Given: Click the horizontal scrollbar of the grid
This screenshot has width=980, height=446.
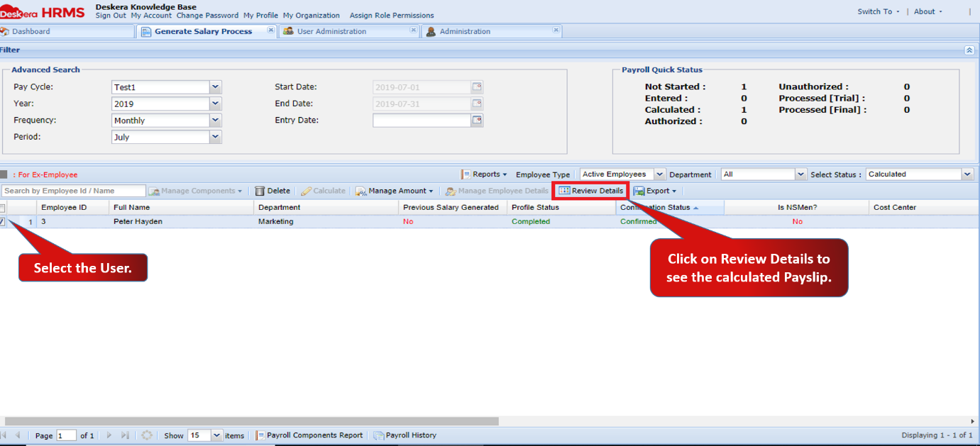Looking at the screenshot, I should 252,421.
